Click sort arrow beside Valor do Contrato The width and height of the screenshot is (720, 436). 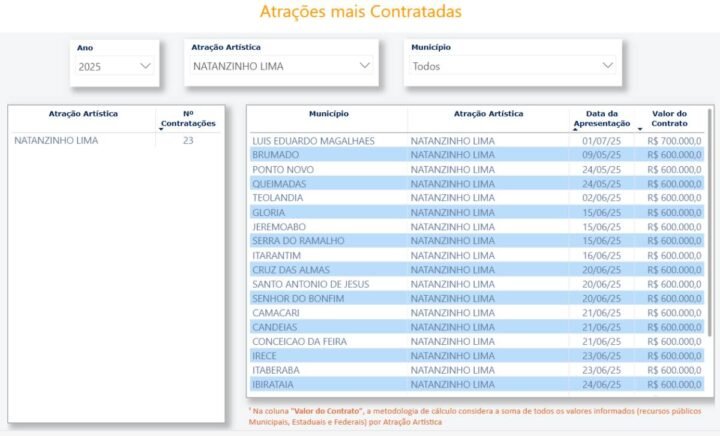coord(640,129)
